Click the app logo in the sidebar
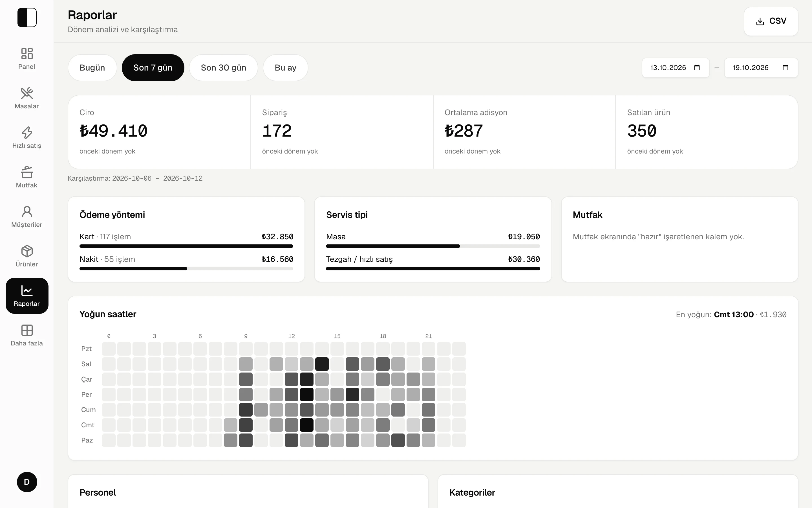This screenshot has width=812, height=508. pos(27,17)
